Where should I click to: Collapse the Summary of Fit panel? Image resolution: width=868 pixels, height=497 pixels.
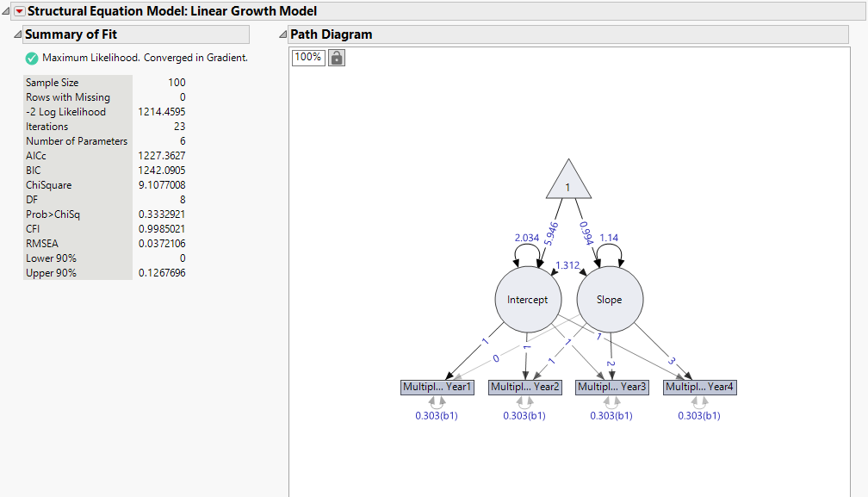point(16,34)
